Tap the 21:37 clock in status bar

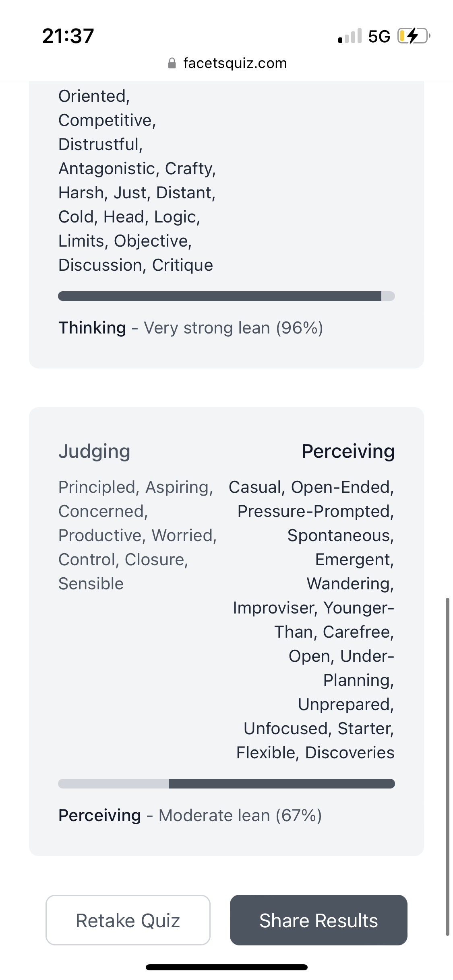[68, 36]
